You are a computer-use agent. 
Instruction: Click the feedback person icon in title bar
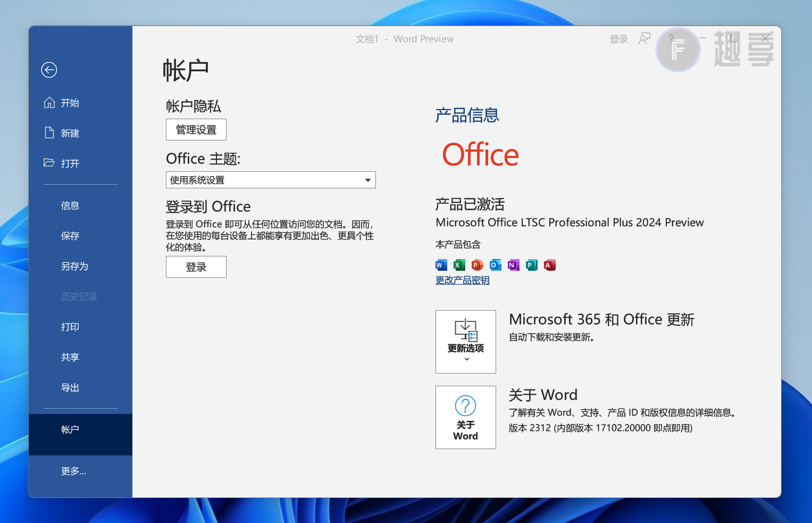tap(644, 39)
